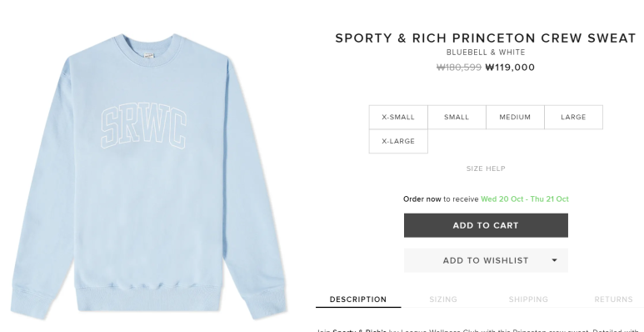The width and height of the screenshot is (644, 332).
Task: Click the delivery date estimate text
Action: [x=525, y=199]
